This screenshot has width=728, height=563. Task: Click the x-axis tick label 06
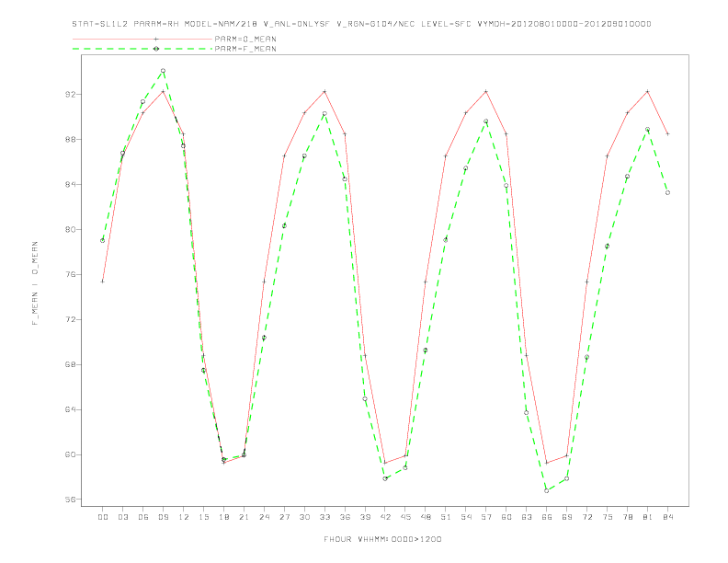click(143, 517)
